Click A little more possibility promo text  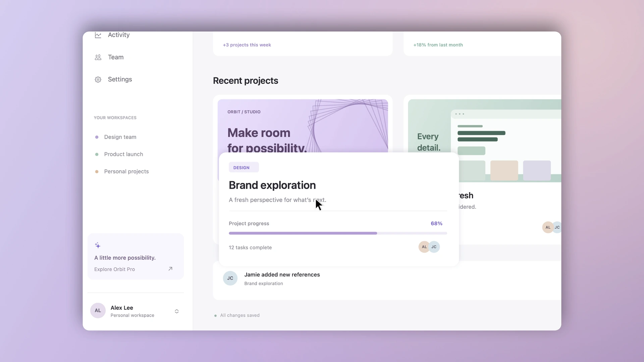[x=125, y=258]
